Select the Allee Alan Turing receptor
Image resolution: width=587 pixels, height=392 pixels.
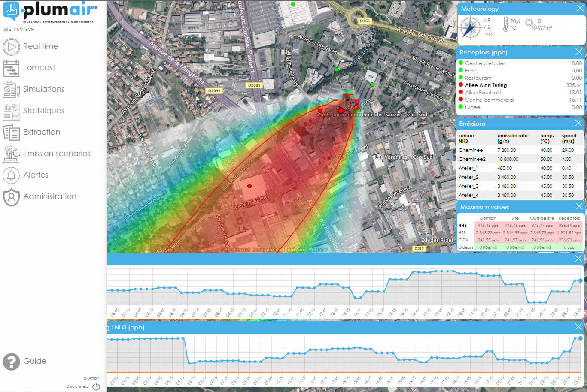click(x=486, y=85)
